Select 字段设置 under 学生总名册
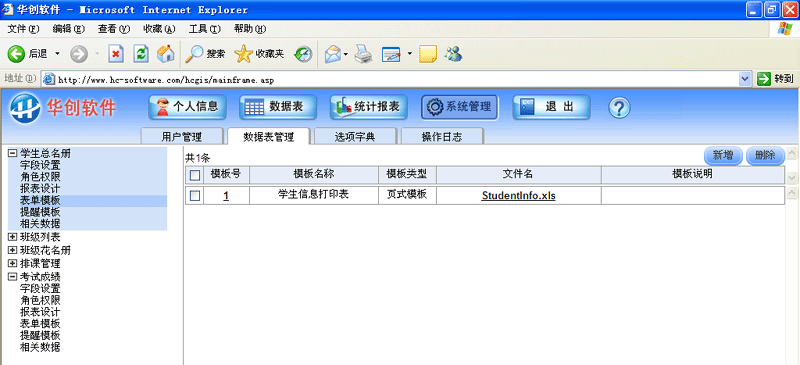The width and height of the screenshot is (800, 365). point(40,165)
